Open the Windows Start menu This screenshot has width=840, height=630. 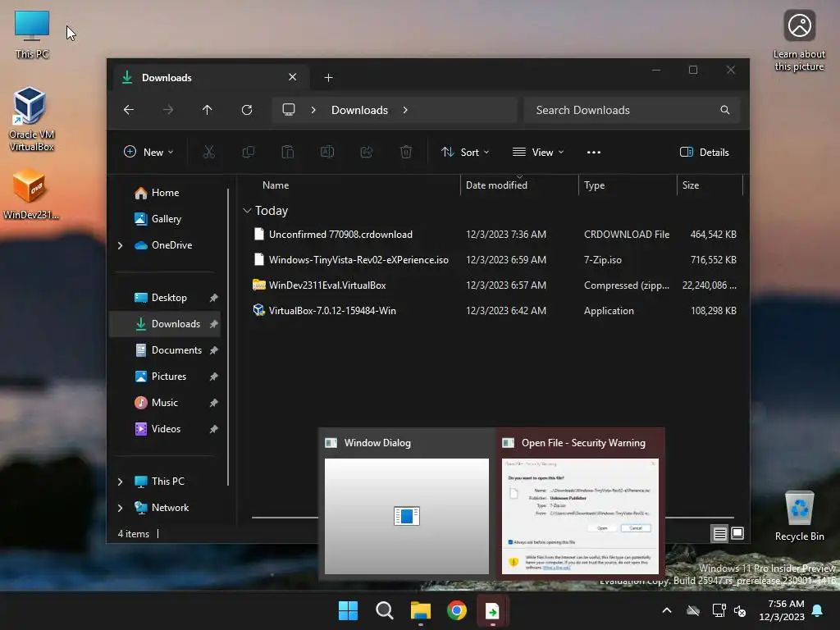348,610
